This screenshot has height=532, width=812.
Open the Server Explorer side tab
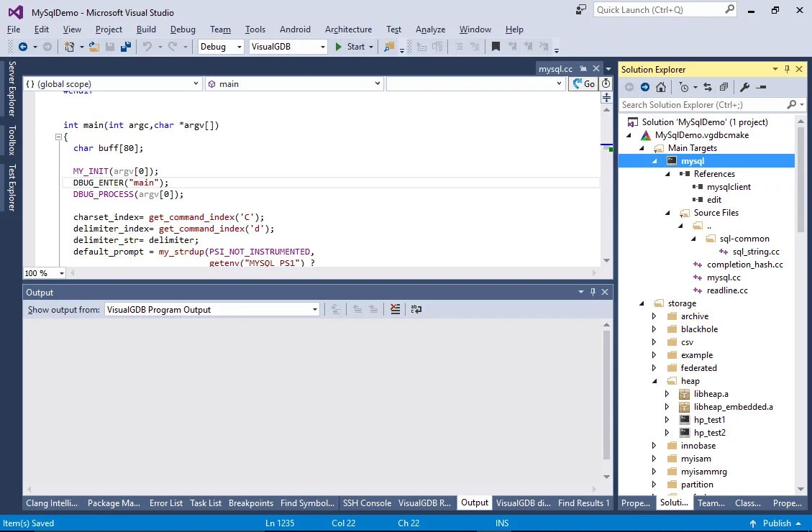pyautogui.click(x=12, y=88)
